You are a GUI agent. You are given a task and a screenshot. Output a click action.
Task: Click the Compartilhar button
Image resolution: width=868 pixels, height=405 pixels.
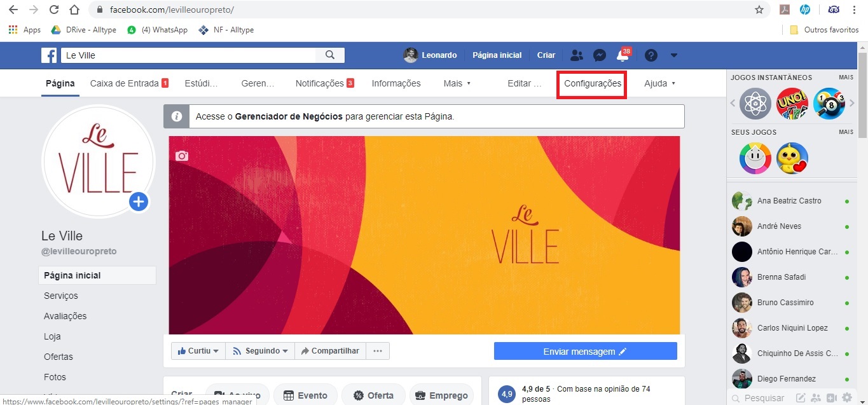tap(329, 351)
